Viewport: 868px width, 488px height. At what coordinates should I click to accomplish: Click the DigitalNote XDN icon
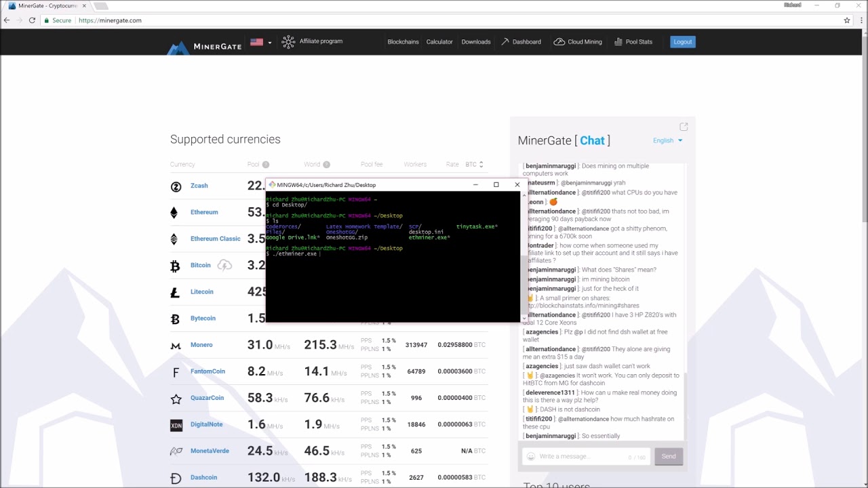point(176,426)
